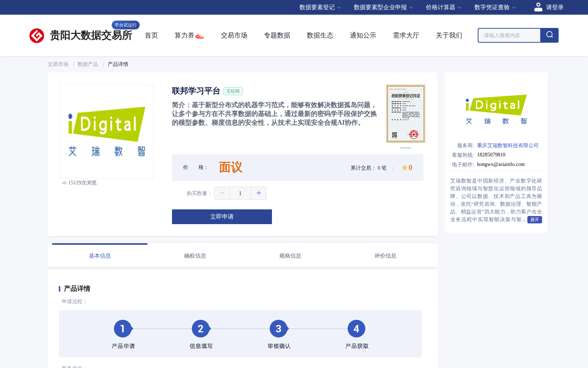588x368 pixels.
Task: Switch to the 确权信息 tab
Action: 195,256
